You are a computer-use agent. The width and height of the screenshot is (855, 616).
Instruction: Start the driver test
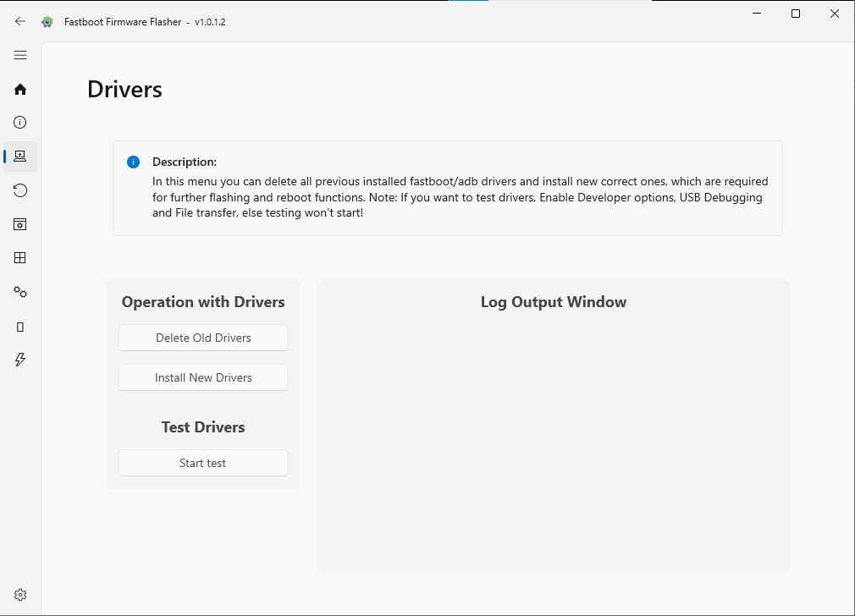click(202, 463)
